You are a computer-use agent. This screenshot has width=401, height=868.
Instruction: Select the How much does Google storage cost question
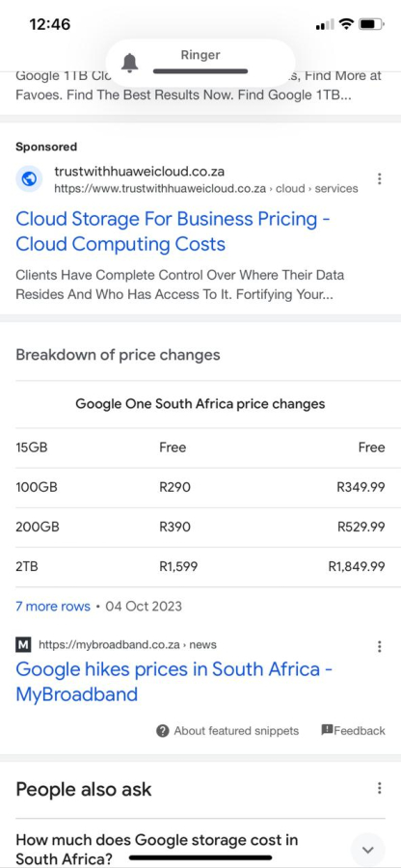156,850
